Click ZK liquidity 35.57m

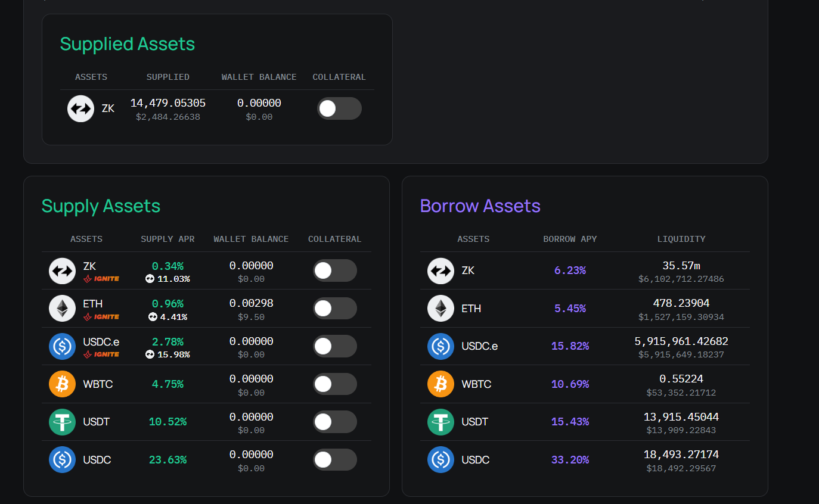pos(681,266)
